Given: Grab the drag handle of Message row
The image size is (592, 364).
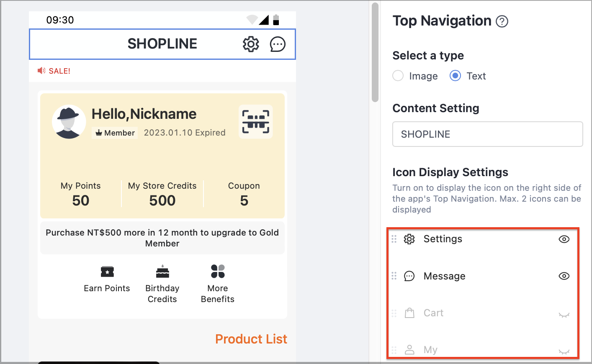Looking at the screenshot, I should (x=394, y=276).
